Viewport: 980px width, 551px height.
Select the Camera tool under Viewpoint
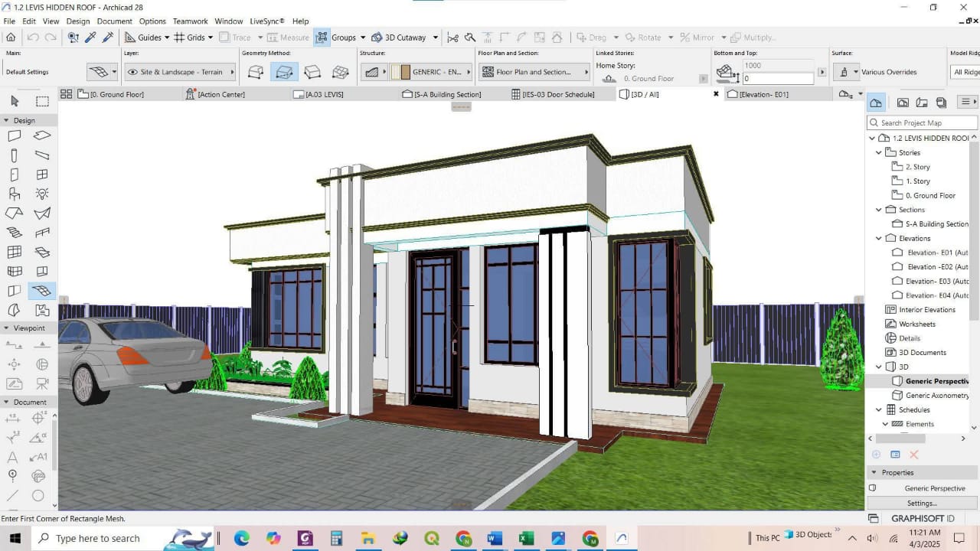tap(42, 384)
